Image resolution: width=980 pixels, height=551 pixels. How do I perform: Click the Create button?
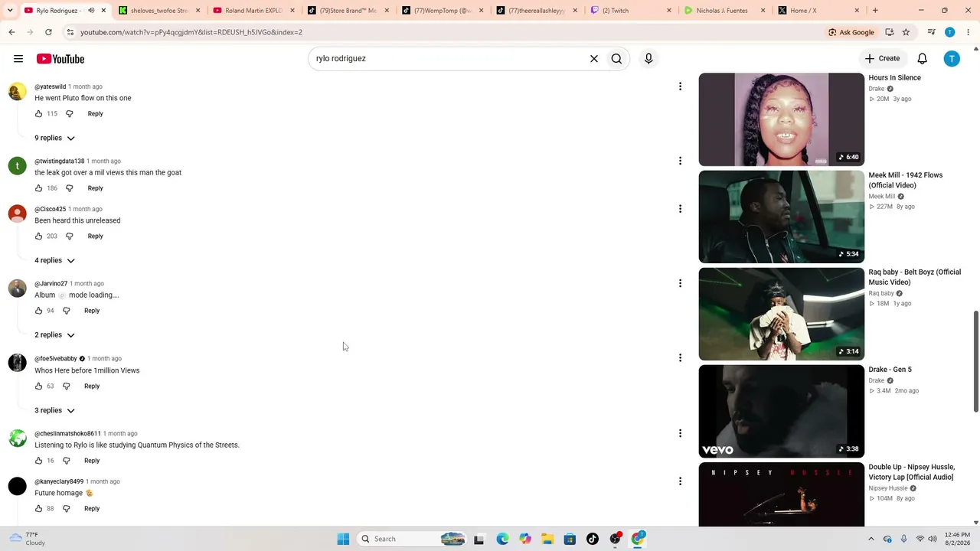tap(882, 58)
